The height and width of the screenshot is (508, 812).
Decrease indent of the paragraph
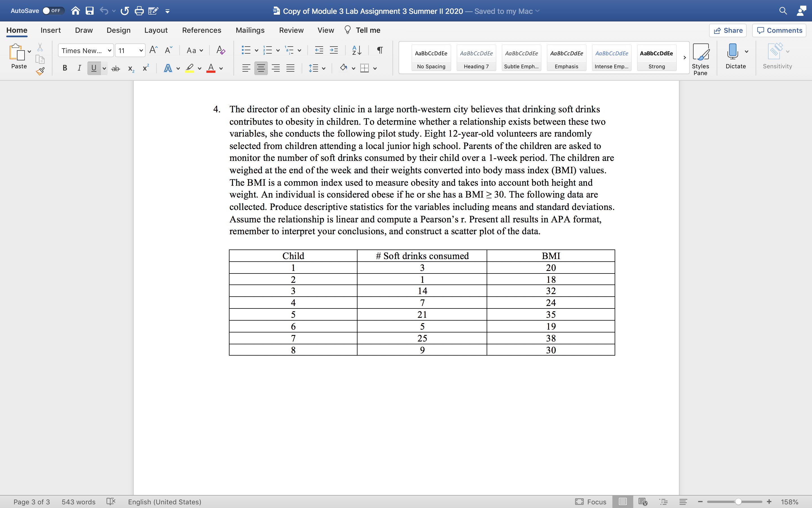[319, 50]
